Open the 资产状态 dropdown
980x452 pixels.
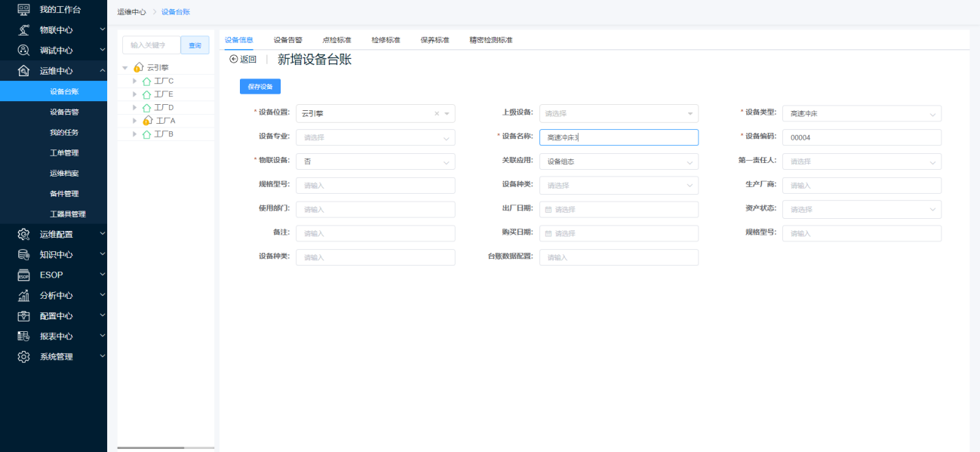tap(862, 210)
